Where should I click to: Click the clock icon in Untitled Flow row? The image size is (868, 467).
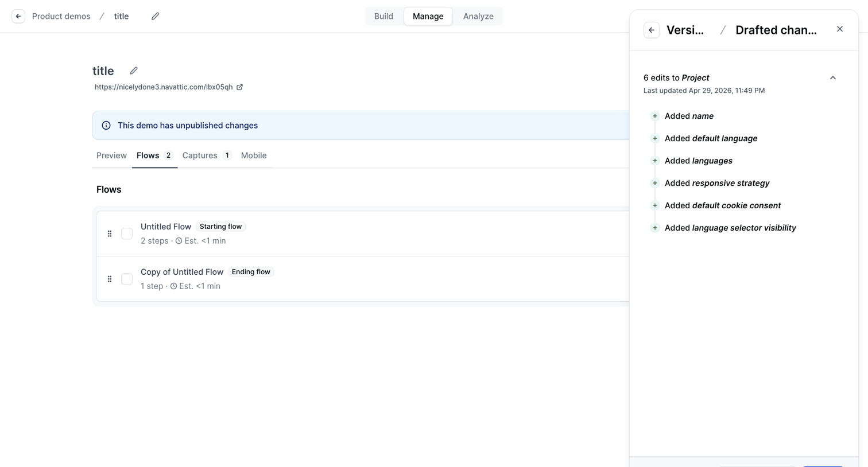[179, 241]
